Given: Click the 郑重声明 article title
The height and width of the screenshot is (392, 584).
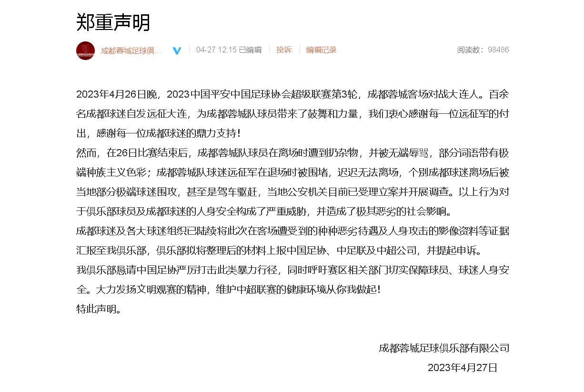Looking at the screenshot, I should click(x=113, y=22).
